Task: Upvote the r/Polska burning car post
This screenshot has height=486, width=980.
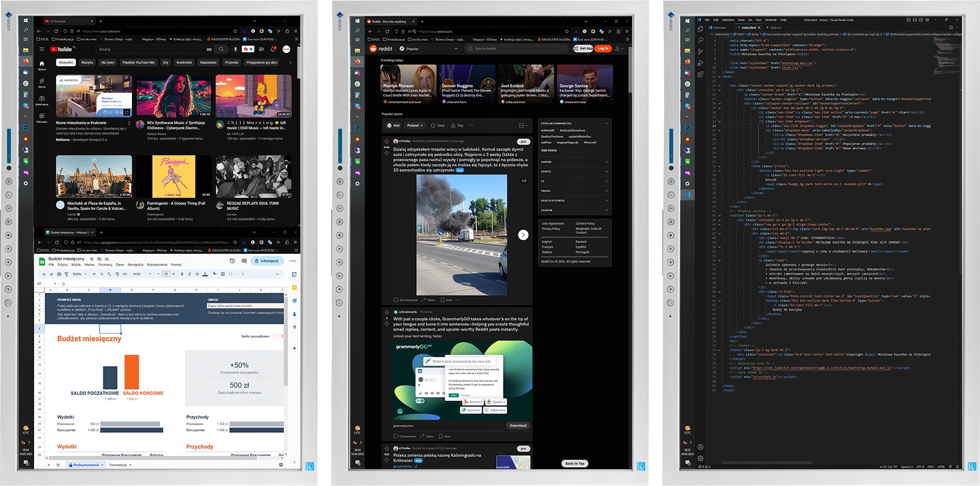Action: click(x=387, y=141)
